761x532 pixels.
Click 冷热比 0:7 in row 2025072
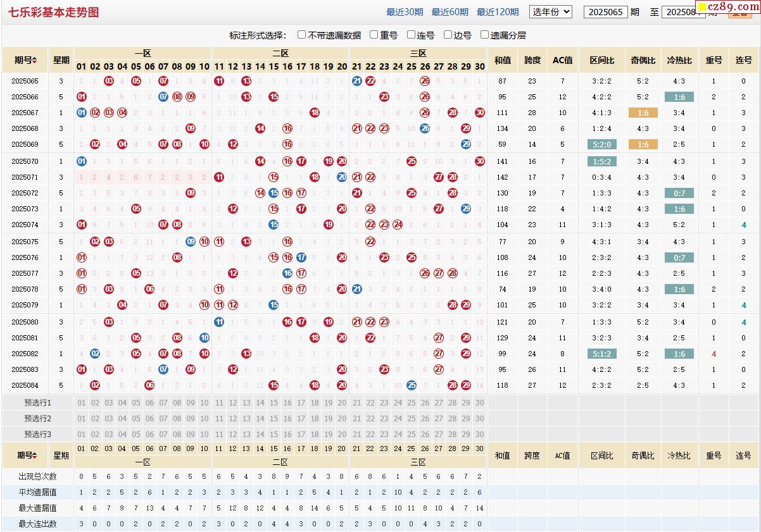coord(679,193)
